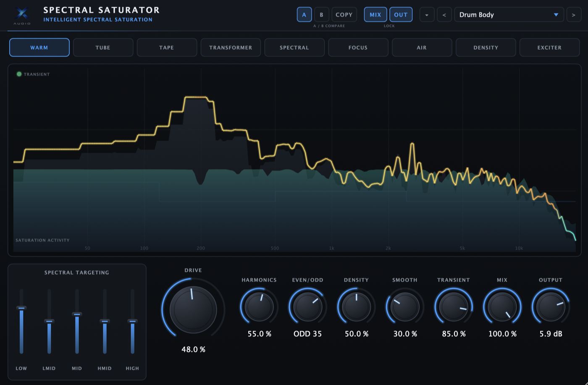
Task: Click the 30.0 % smooth value
Action: coord(405,334)
